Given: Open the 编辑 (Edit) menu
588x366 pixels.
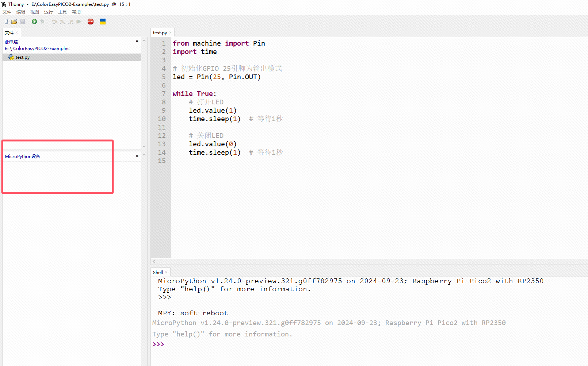Looking at the screenshot, I should tap(21, 12).
